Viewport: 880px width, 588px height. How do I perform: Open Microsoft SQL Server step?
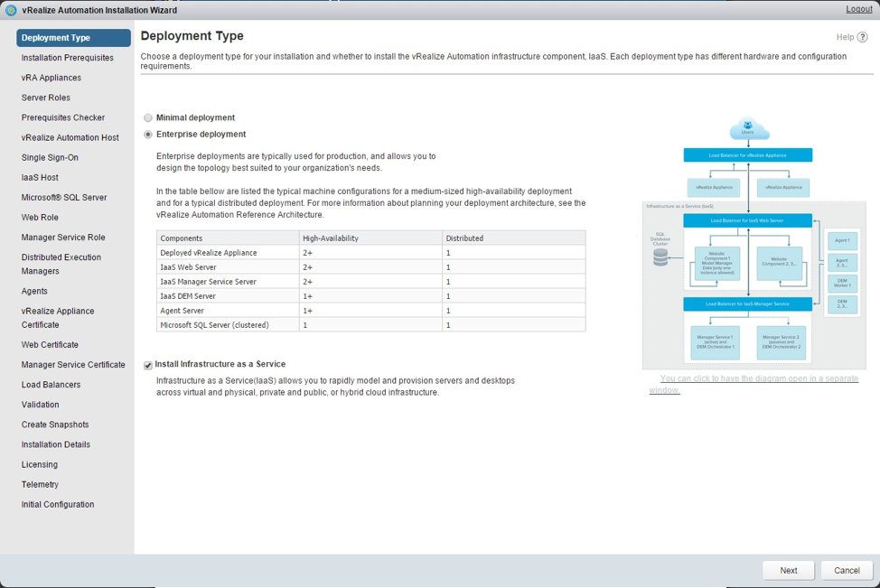(x=64, y=198)
